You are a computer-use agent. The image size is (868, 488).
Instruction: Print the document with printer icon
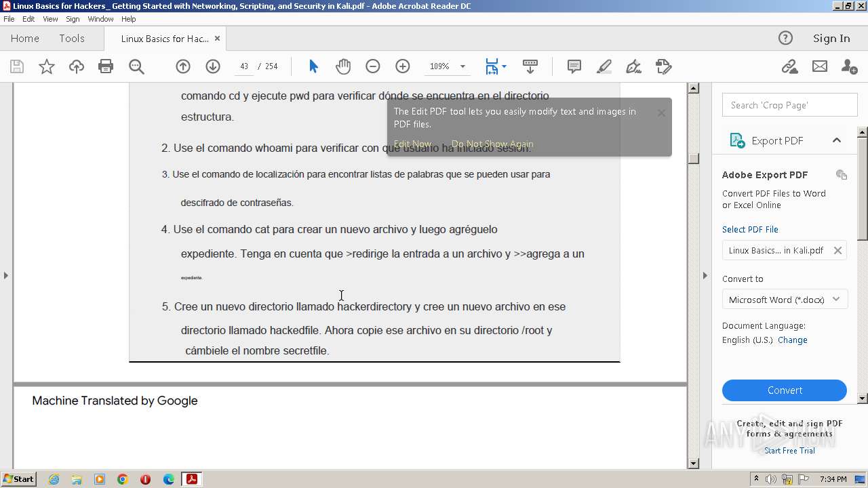click(106, 66)
